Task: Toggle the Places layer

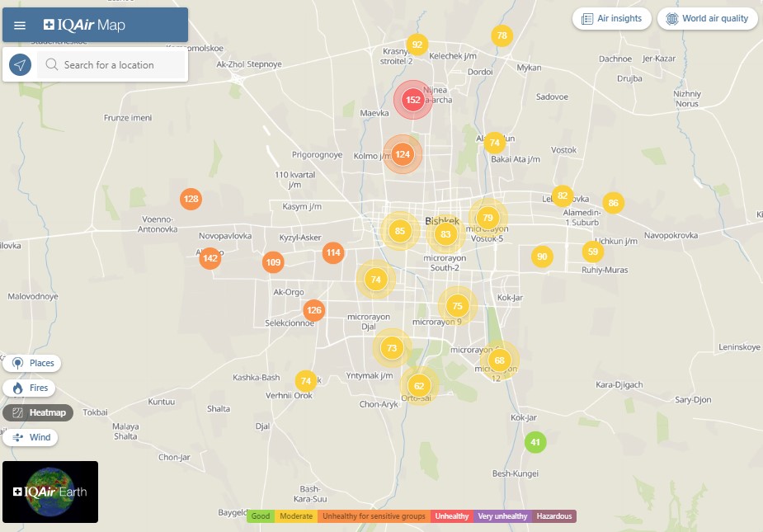Action: point(32,363)
